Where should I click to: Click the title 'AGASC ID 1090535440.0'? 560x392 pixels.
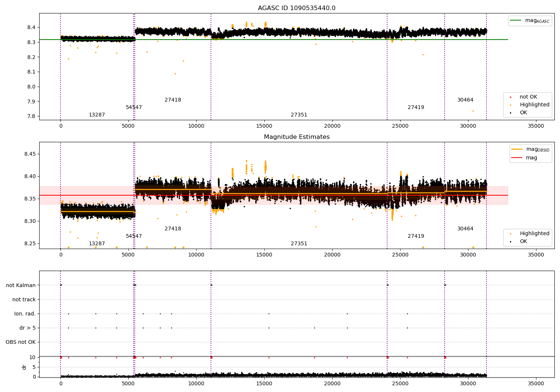click(296, 8)
